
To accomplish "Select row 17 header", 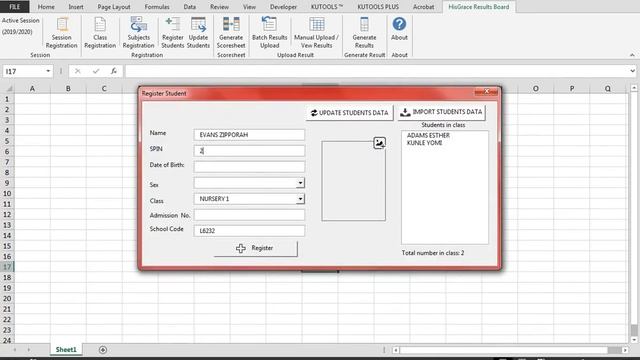I will [x=7, y=267].
